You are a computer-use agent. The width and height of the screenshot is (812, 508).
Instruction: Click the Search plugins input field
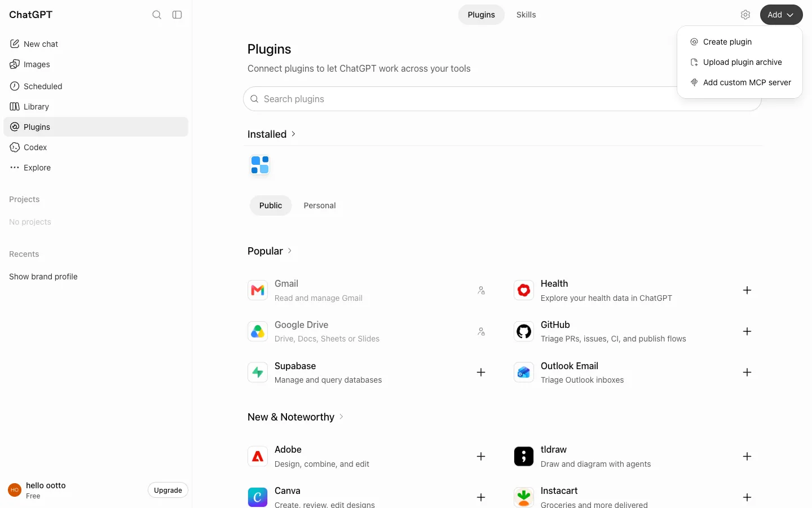click(x=502, y=99)
